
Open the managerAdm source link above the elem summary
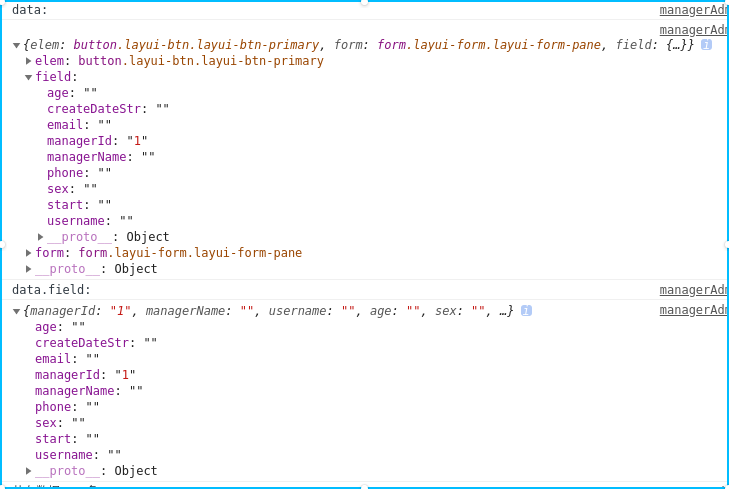[x=693, y=30]
